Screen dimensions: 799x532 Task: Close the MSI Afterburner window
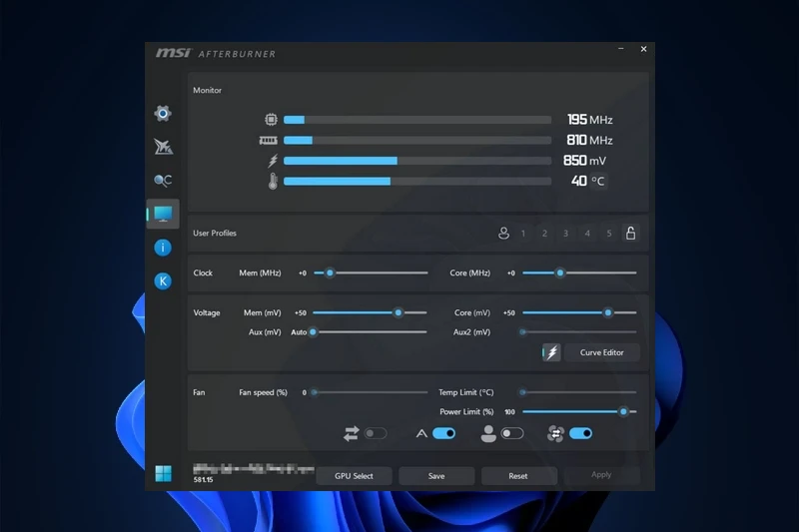(643, 49)
